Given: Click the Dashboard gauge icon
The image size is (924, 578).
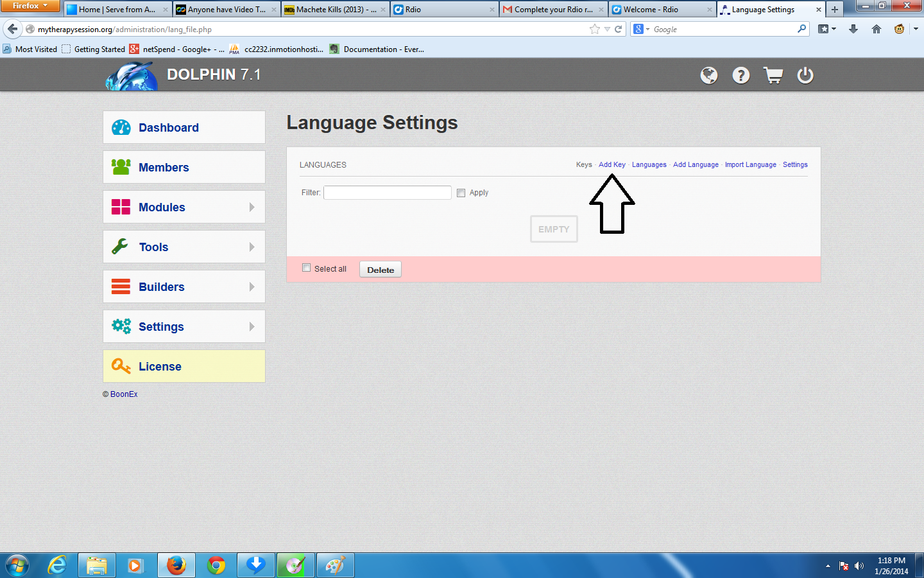Looking at the screenshot, I should click(x=121, y=128).
